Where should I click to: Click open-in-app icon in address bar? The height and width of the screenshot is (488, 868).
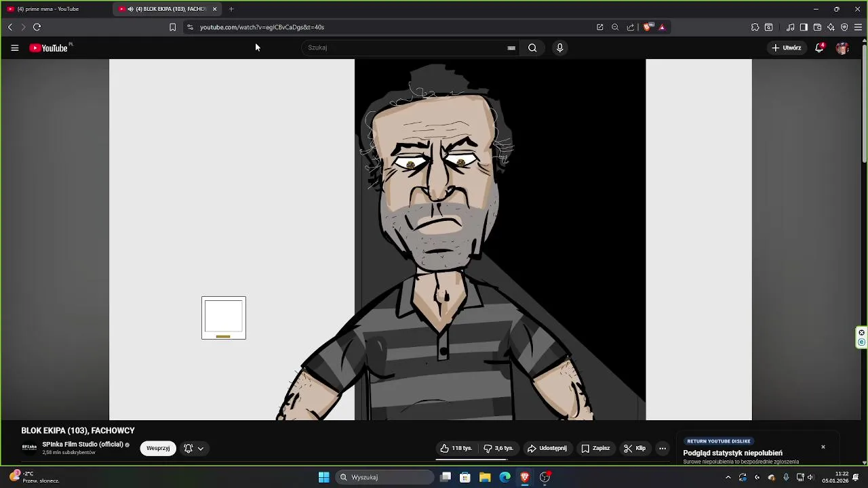[600, 27]
